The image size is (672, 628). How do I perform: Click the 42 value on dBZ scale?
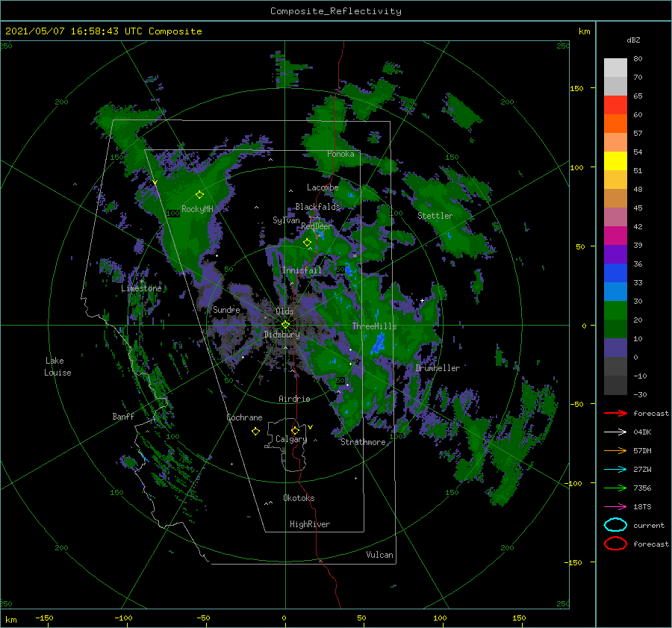(x=638, y=226)
